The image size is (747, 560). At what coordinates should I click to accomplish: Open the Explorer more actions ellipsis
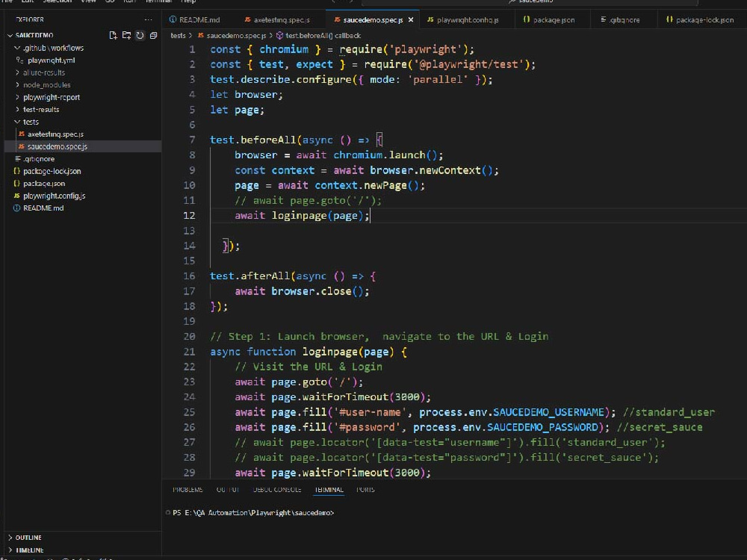pos(148,19)
